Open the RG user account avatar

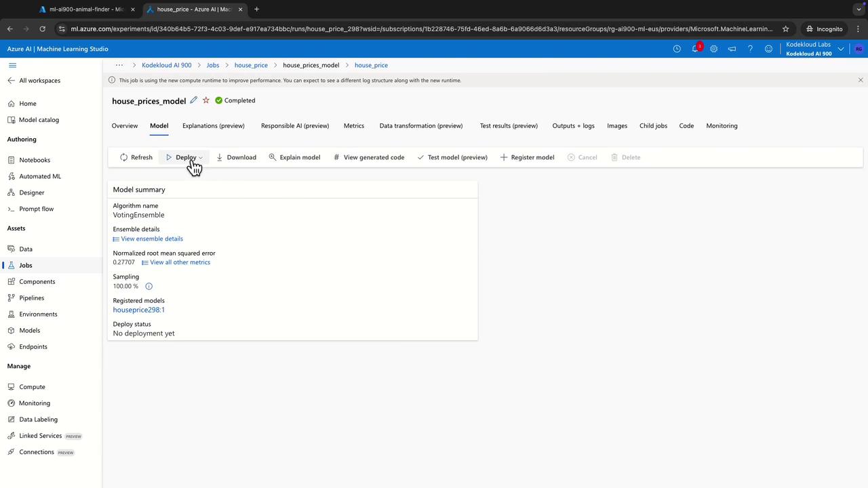tap(859, 49)
